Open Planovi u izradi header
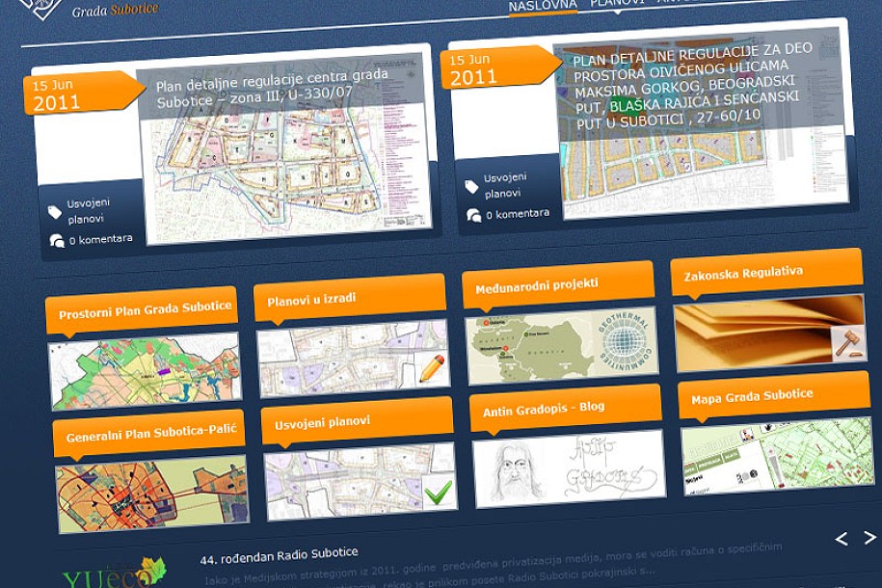882x588 pixels. click(349, 298)
